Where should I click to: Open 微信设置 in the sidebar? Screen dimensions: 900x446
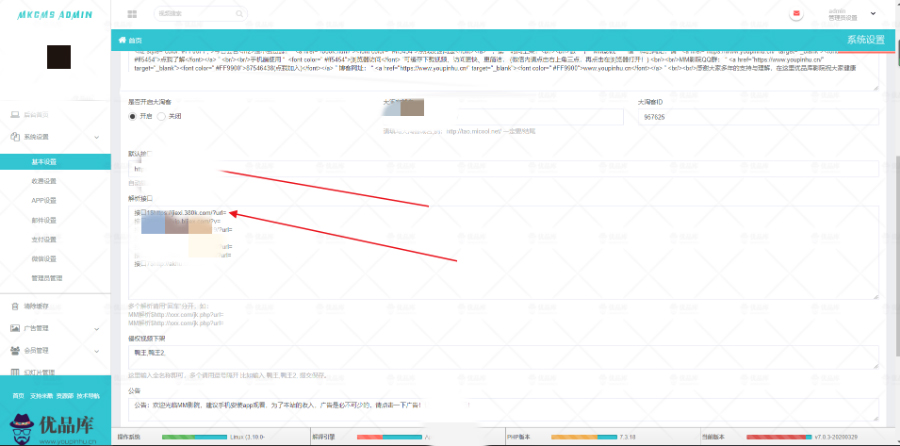coord(44,259)
